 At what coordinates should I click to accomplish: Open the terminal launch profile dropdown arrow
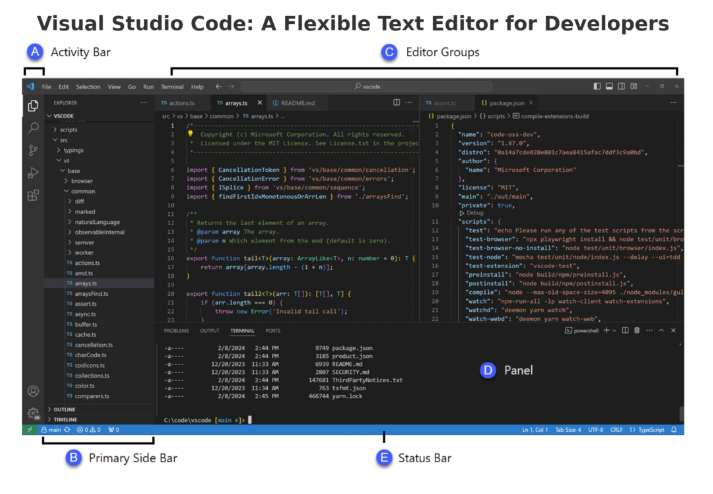614,331
